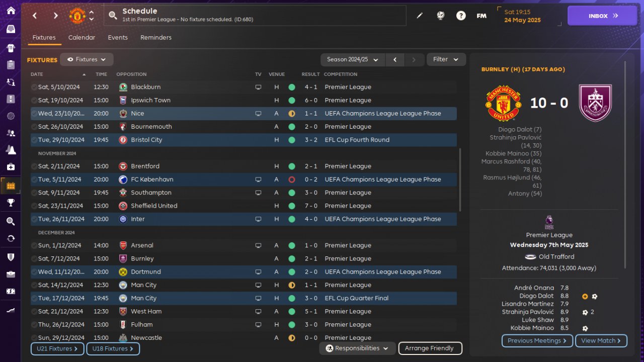Open the FM menu icon

point(481,16)
